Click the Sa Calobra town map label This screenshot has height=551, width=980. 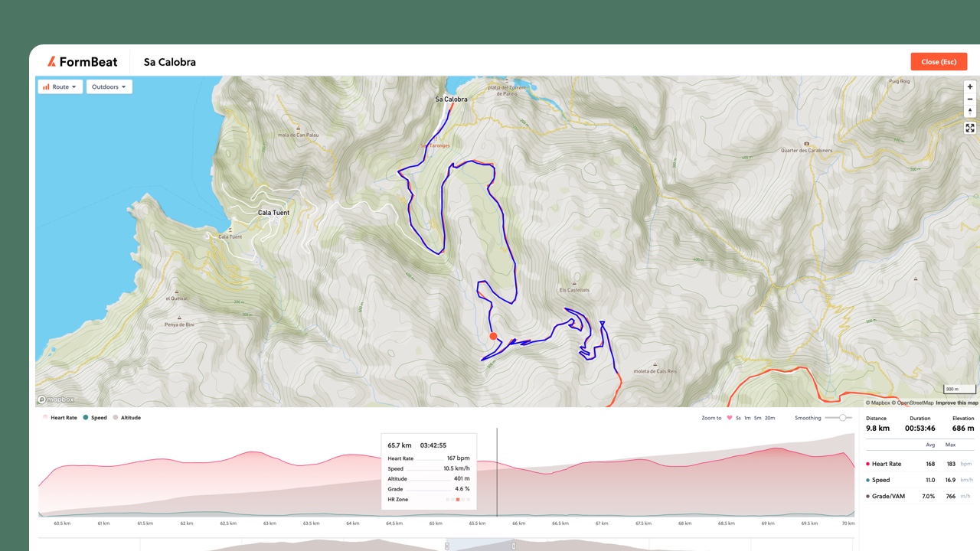coord(451,99)
